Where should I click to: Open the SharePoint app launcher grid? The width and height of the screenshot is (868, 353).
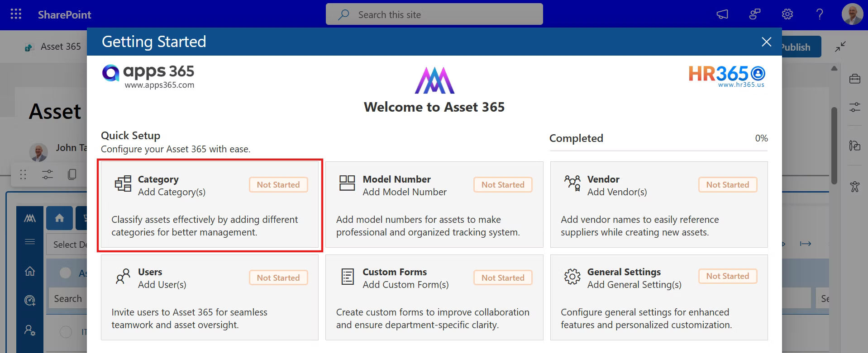(16, 14)
